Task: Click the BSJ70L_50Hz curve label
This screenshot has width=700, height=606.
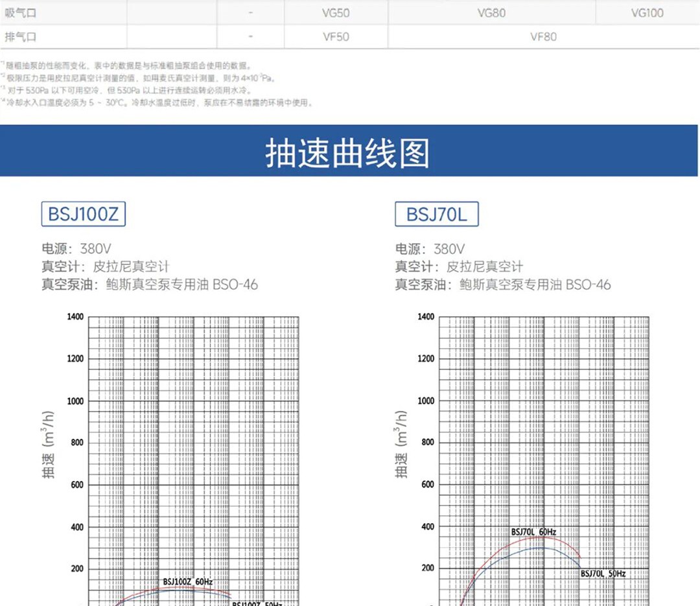Action: click(x=603, y=574)
